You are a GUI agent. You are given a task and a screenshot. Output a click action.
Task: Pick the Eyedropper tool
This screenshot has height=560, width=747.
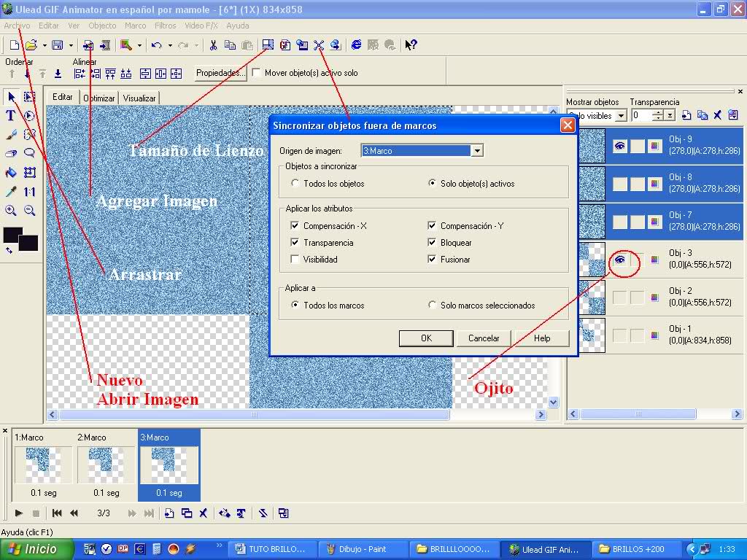pyautogui.click(x=10, y=192)
